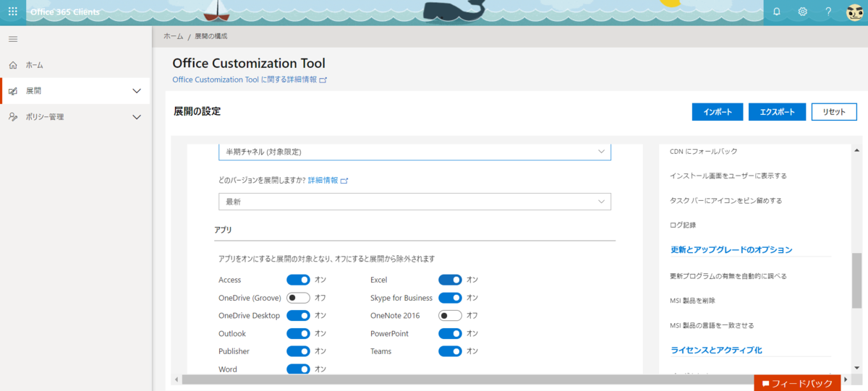This screenshot has height=391, width=868.
Task: Click the scrollbar down arrow
Action: [x=856, y=368]
